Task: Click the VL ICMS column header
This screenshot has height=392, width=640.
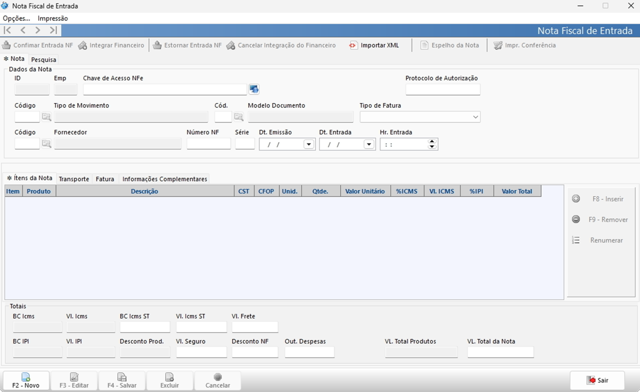Action: point(442,191)
